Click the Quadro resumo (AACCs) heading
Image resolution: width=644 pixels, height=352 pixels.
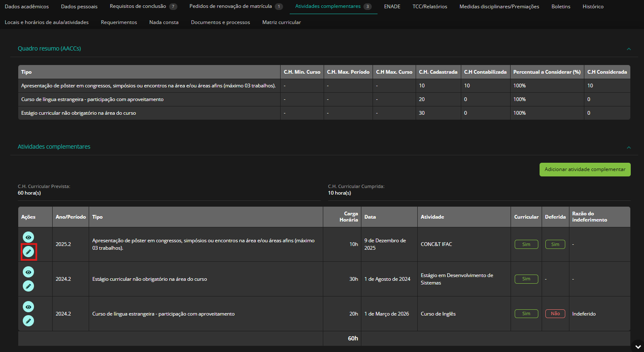[x=49, y=48]
